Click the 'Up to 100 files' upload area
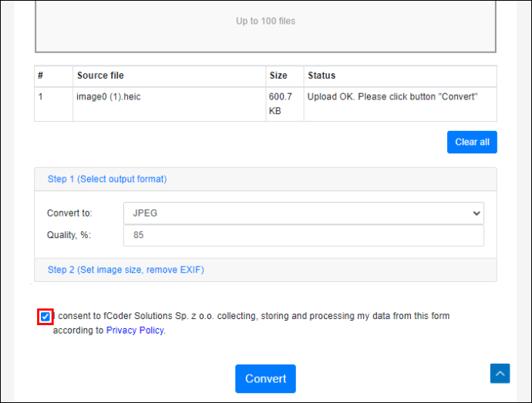Screen dimensions: 532x403 point(266,25)
